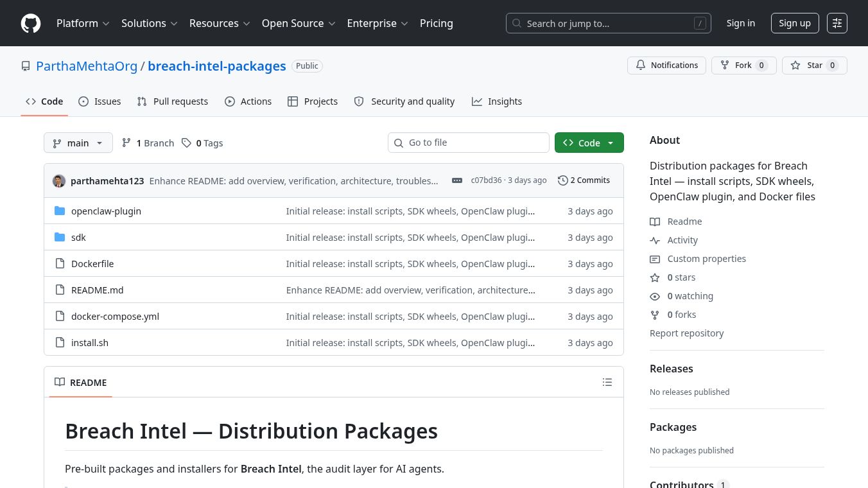Open the Insights tab
Image resolution: width=868 pixels, height=488 pixels.
point(497,101)
